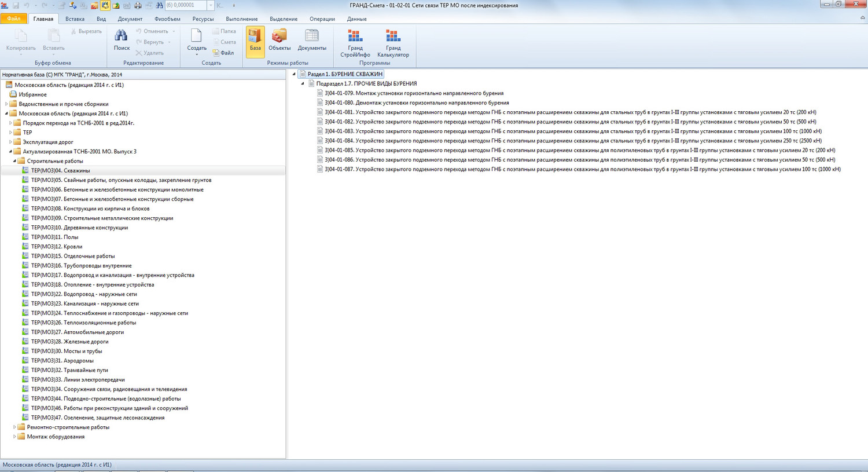Collapse Актуализированная ТСНБ-2001 МО. Выпуск 3
This screenshot has height=472, width=868.
click(10, 152)
